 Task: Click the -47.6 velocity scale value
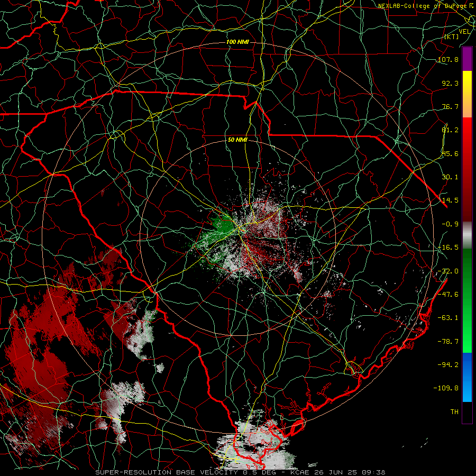pos(448,295)
